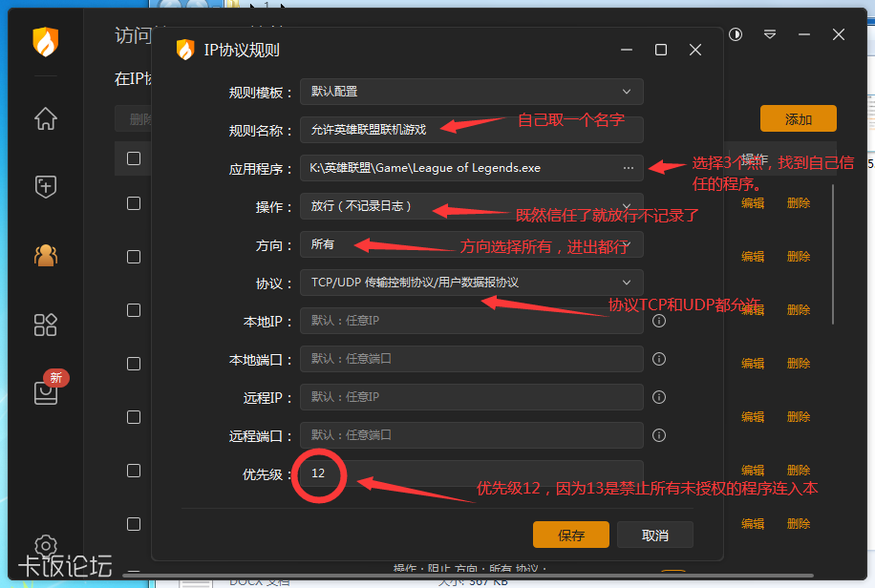The width and height of the screenshot is (875, 588).
Task: Click the 保存 save button
Action: [x=570, y=535]
